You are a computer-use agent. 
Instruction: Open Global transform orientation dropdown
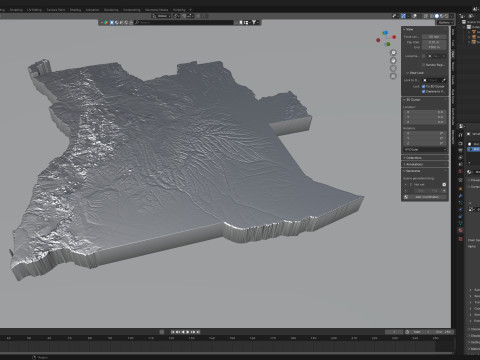coord(161,16)
